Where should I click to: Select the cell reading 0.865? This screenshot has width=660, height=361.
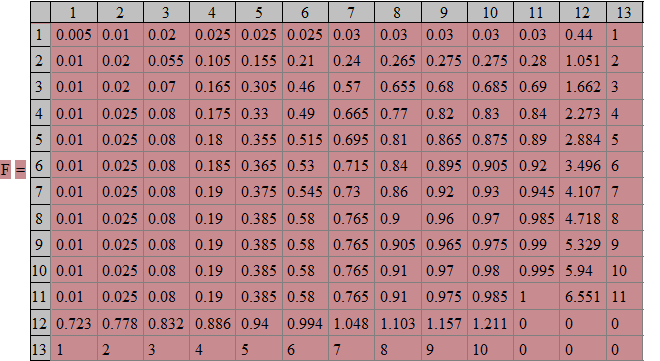[444, 139]
